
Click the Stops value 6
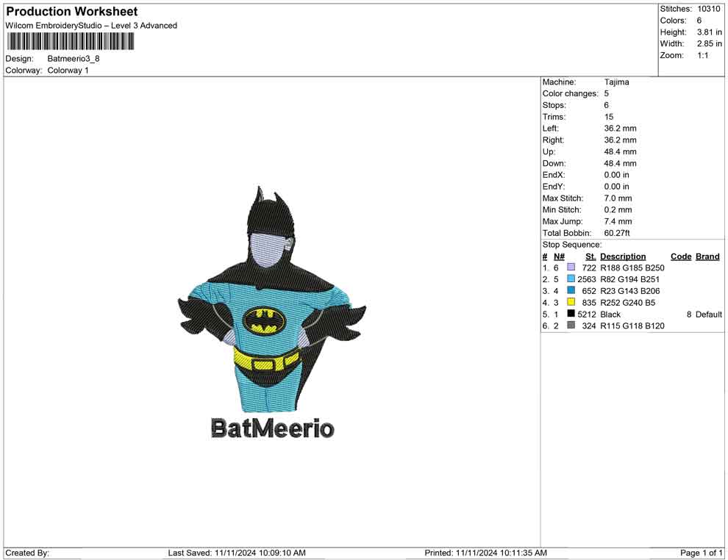607,105
